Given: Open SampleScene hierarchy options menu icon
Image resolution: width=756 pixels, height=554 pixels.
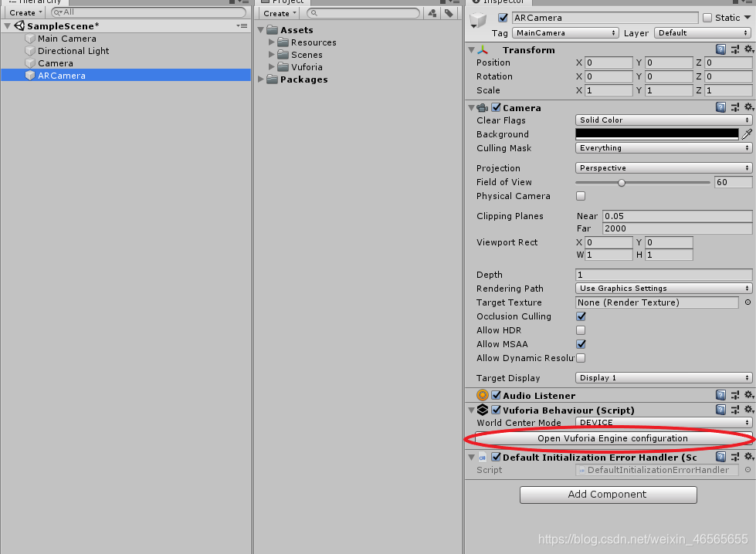Looking at the screenshot, I should (242, 25).
